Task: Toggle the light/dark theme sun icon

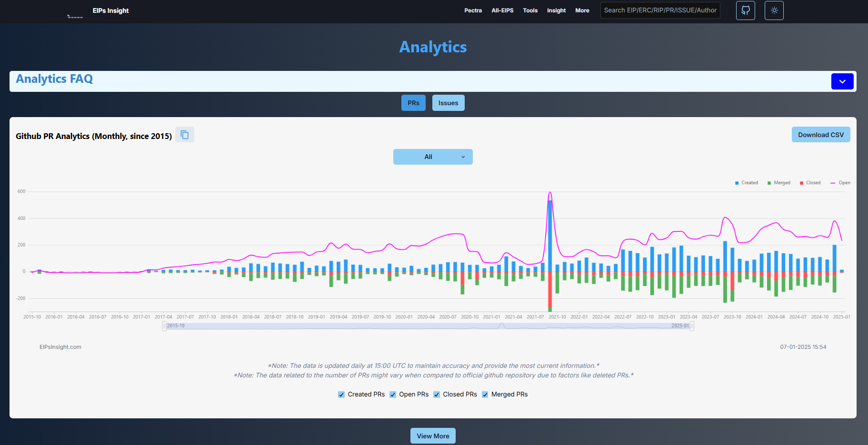Action: point(774,10)
